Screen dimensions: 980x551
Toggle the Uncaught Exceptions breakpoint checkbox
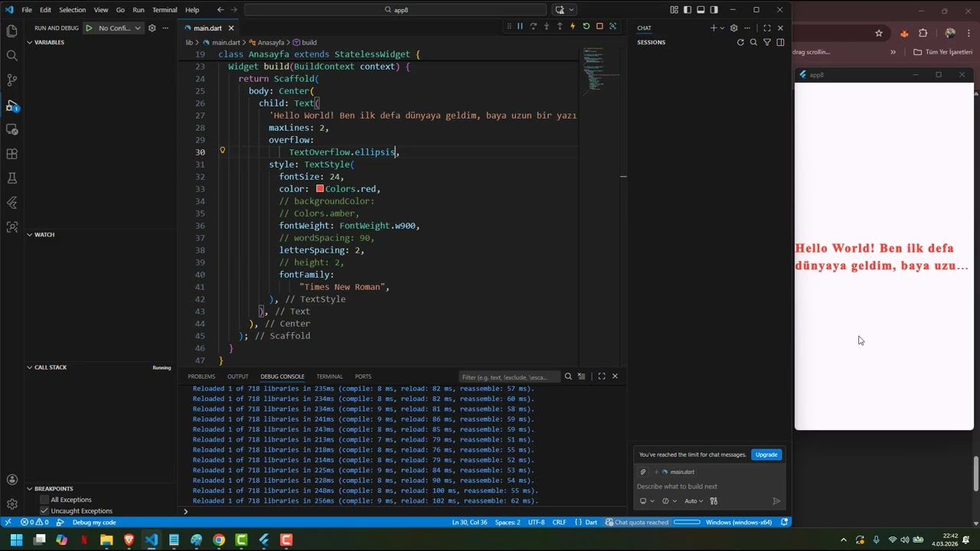click(x=44, y=510)
